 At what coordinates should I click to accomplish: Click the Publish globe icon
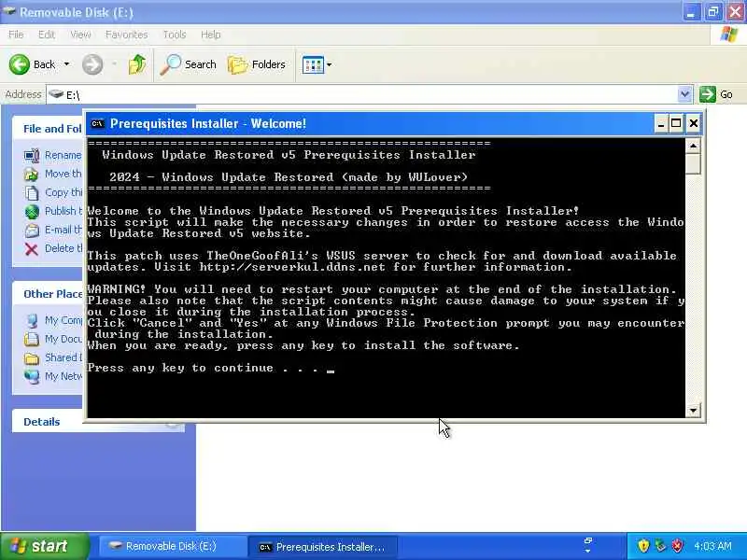[x=32, y=212]
